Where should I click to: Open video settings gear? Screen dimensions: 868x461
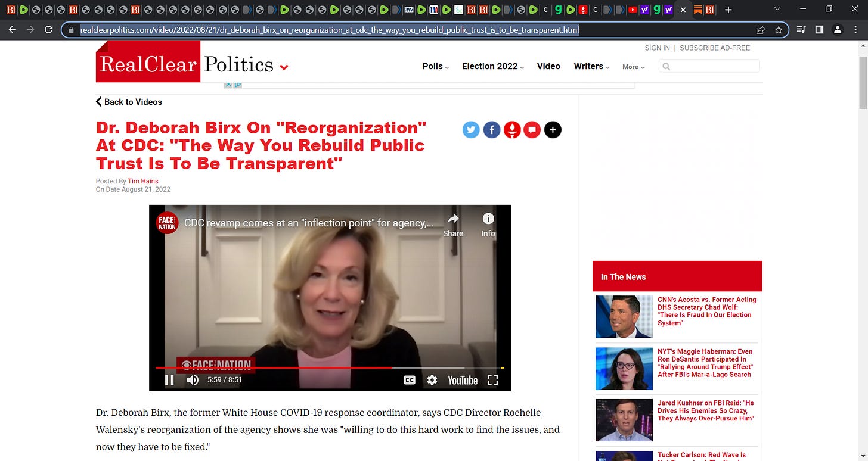coord(432,380)
